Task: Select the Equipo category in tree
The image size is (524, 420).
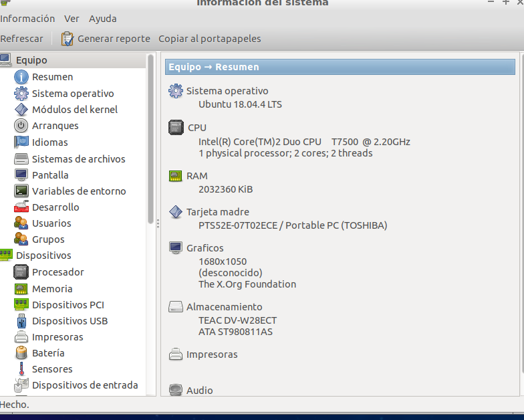Action: click(x=31, y=60)
